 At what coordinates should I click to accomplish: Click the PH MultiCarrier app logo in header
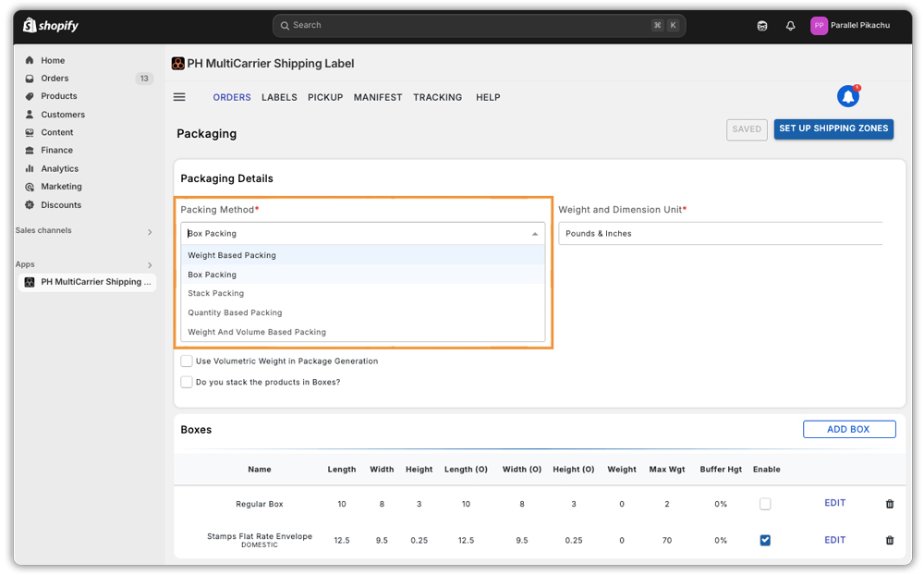point(178,63)
